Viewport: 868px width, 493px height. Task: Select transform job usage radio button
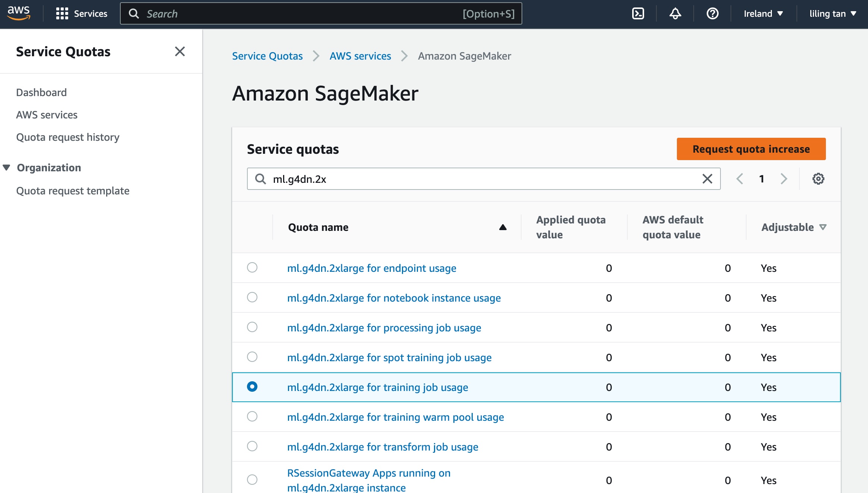[252, 446]
